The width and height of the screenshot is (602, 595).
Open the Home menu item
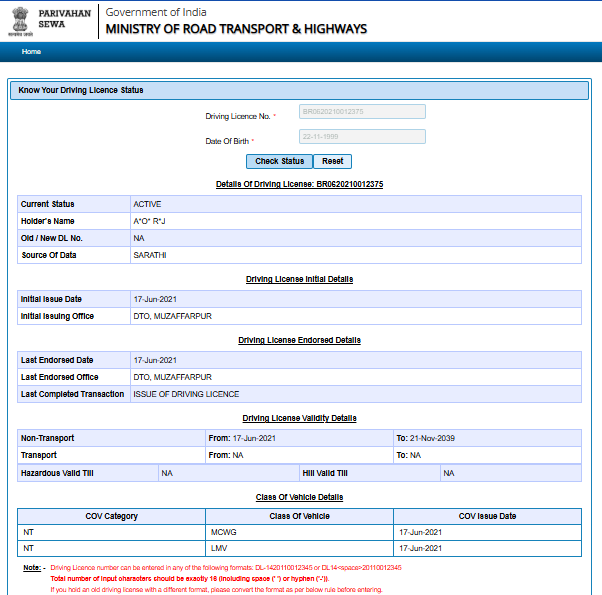click(x=31, y=51)
